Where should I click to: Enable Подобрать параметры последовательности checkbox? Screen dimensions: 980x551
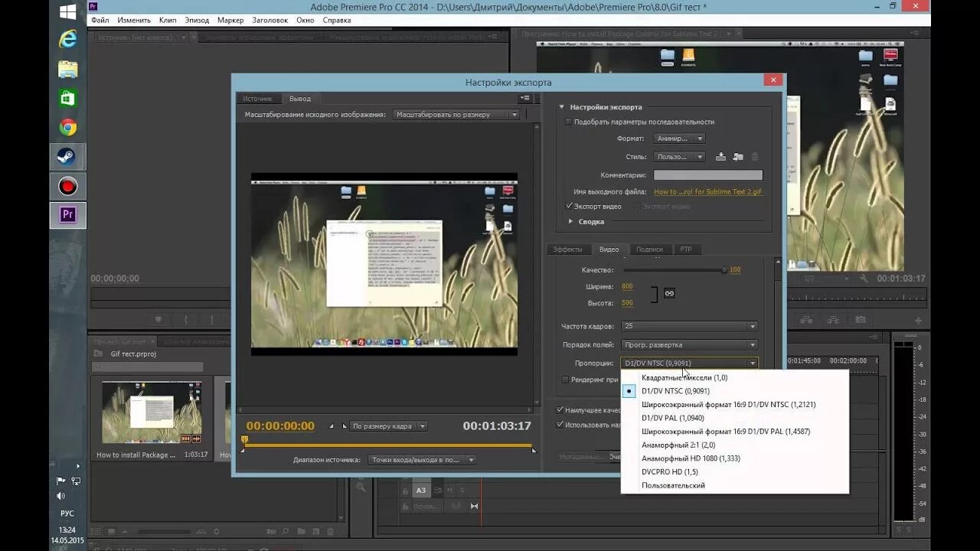[x=568, y=122]
